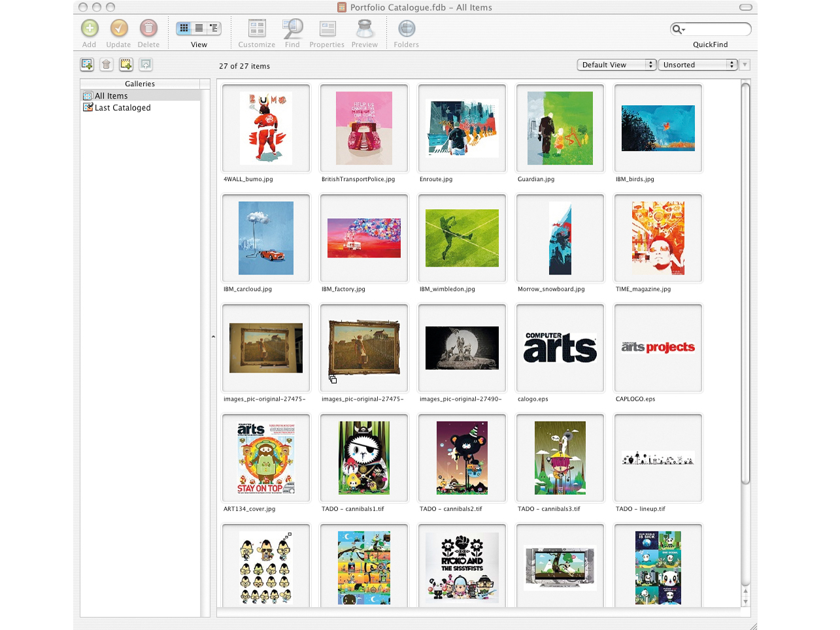Select the calogo.eps Computer Arts thumbnail
840x630 pixels.
pyautogui.click(x=560, y=348)
